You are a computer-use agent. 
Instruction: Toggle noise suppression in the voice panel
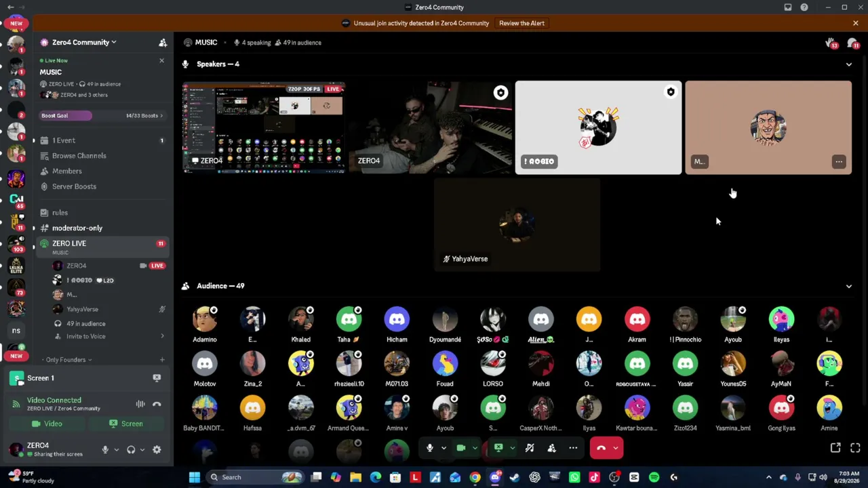(140, 404)
